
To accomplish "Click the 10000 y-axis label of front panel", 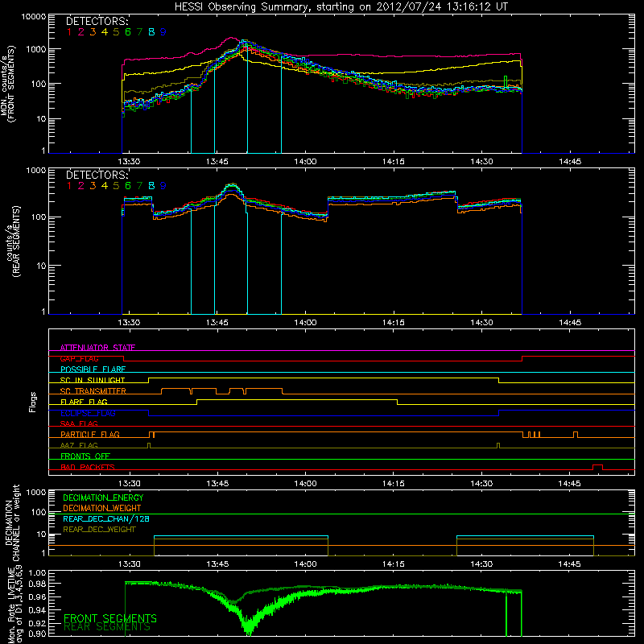I will coord(33,17).
